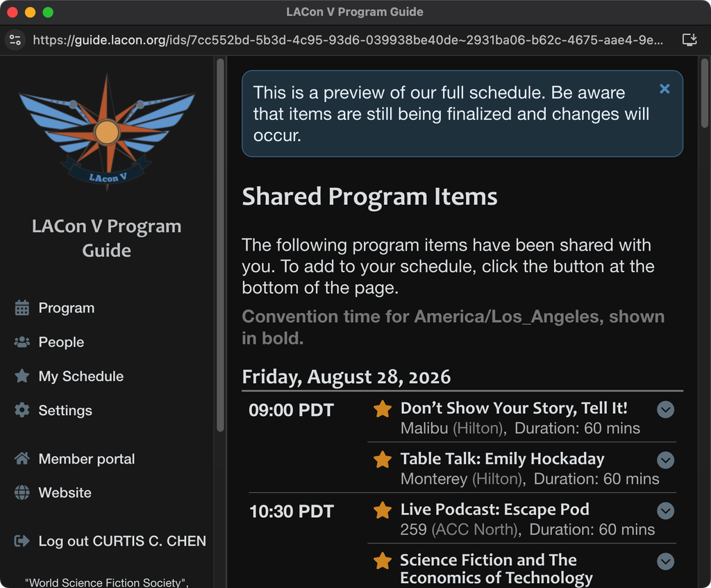Click Convention time America/Los_Angeles note

tap(453, 327)
